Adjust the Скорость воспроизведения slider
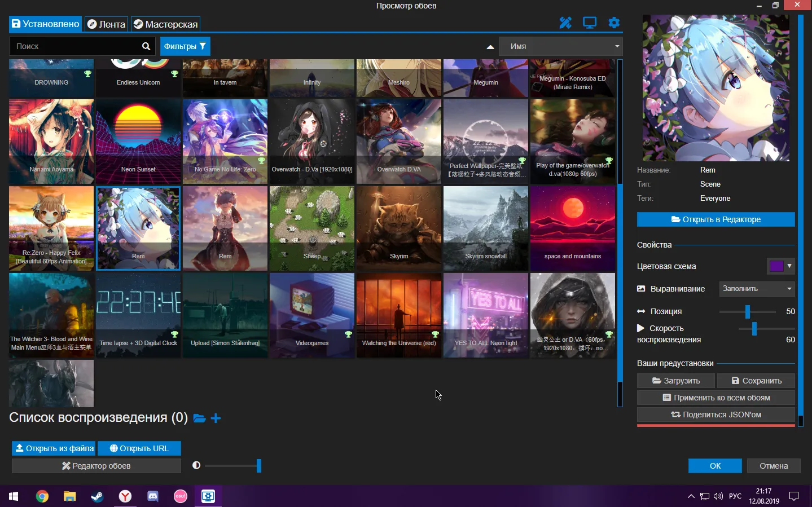 click(x=754, y=328)
